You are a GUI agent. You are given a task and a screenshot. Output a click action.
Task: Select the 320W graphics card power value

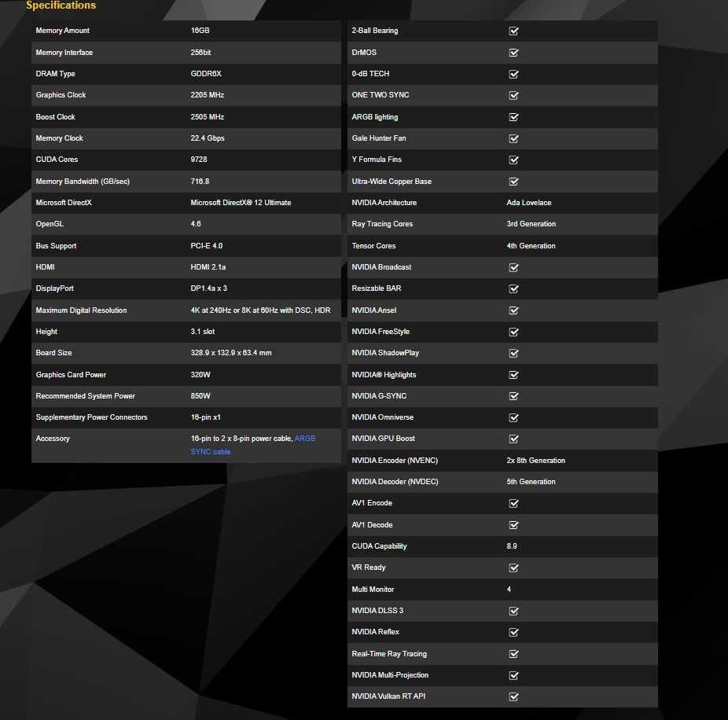(x=200, y=375)
